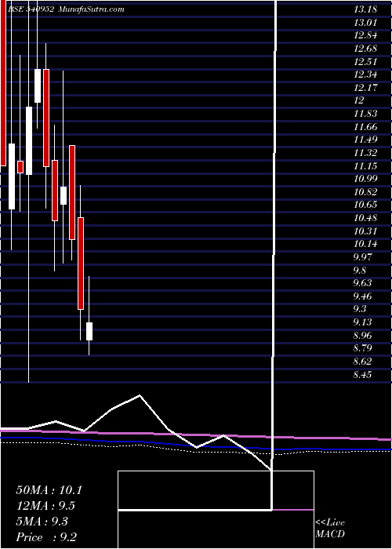392x549 pixels.
Task: Click the 12.17 price axis label
Action: (x=365, y=88)
